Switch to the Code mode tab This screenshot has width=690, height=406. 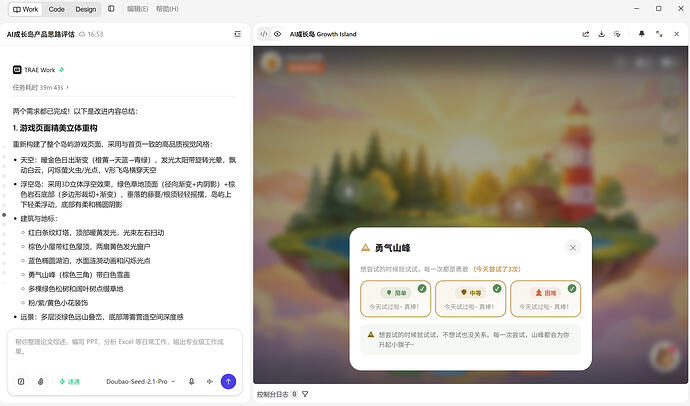(x=56, y=9)
